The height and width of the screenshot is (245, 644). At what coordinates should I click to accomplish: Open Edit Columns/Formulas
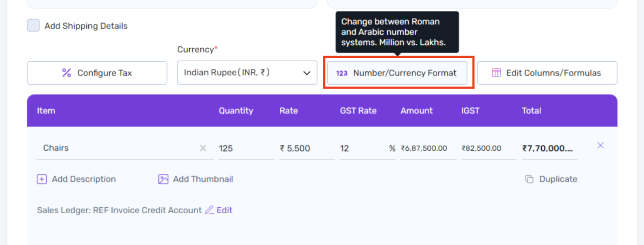(547, 73)
